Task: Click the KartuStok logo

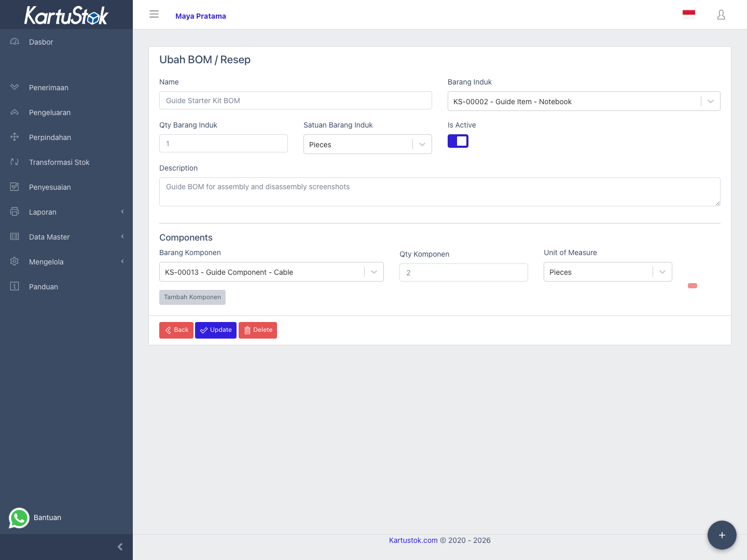Action: click(66, 15)
